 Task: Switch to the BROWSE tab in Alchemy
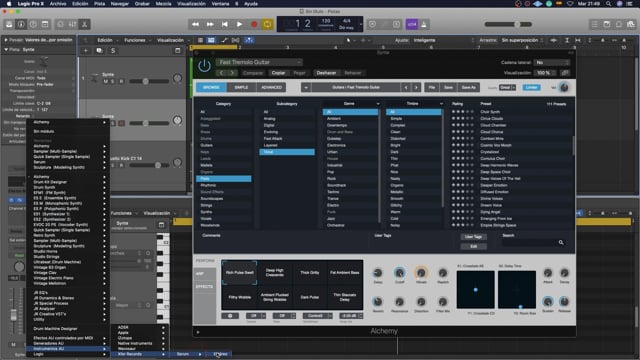coord(211,87)
